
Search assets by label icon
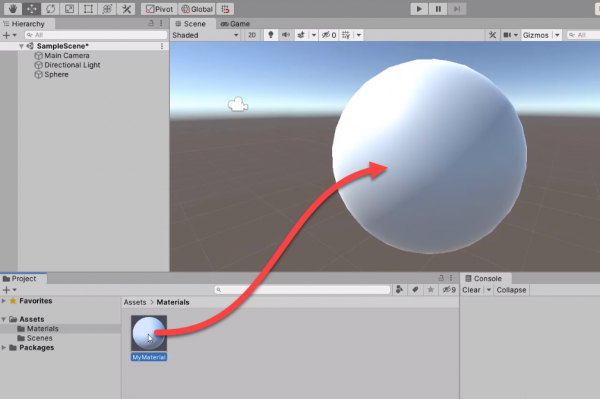pyautogui.click(x=415, y=290)
